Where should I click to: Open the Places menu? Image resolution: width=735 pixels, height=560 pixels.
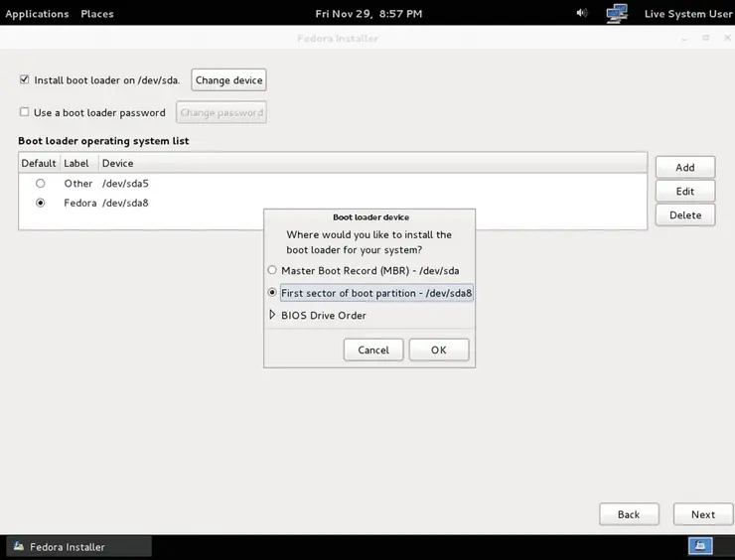(x=96, y=14)
